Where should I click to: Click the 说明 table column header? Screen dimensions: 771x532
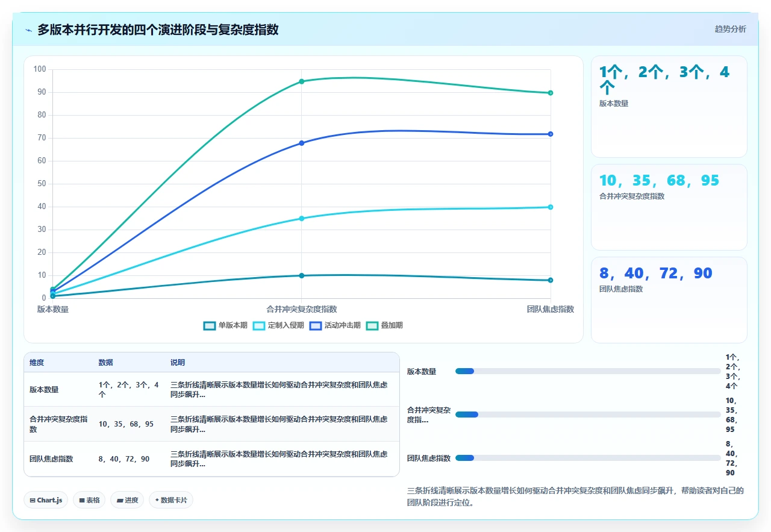point(178,363)
